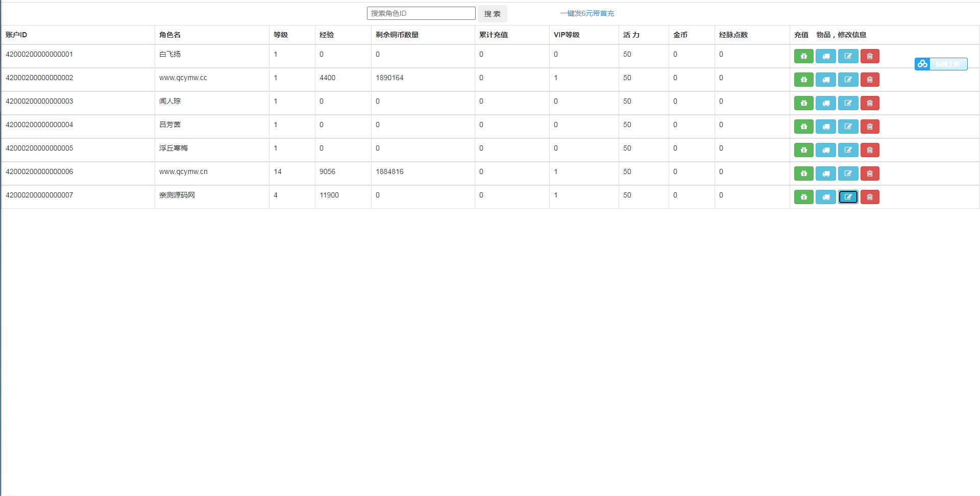Click the truck items icon for www.qcymw.cc

(x=825, y=80)
